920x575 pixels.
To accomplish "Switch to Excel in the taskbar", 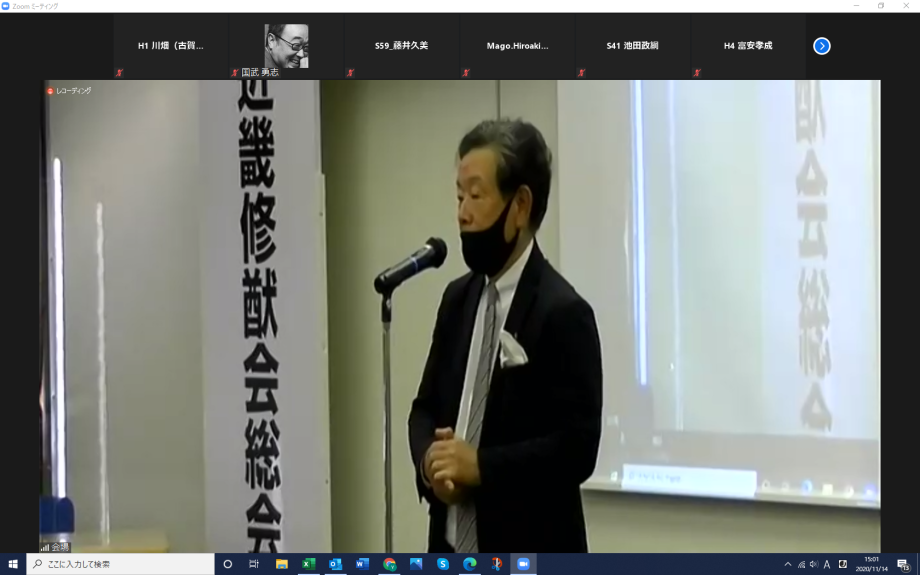I will tap(308, 564).
